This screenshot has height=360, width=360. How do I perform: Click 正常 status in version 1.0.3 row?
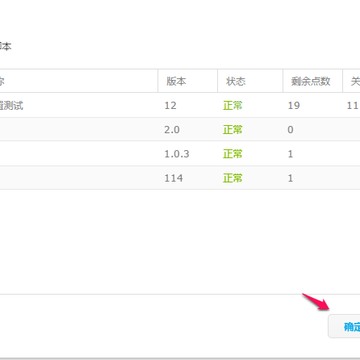(x=233, y=154)
